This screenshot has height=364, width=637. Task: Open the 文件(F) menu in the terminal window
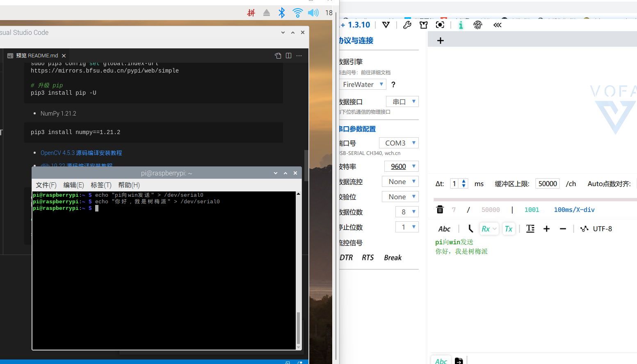coord(46,185)
